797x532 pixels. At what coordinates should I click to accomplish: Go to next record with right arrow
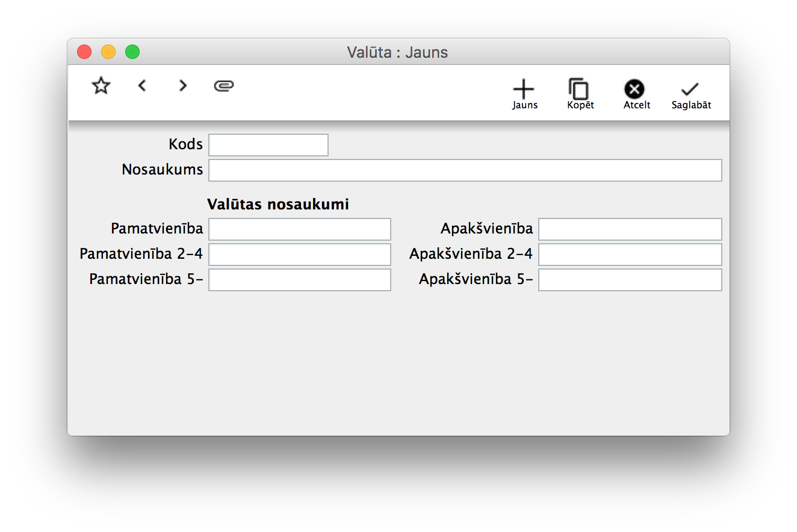pos(183,86)
